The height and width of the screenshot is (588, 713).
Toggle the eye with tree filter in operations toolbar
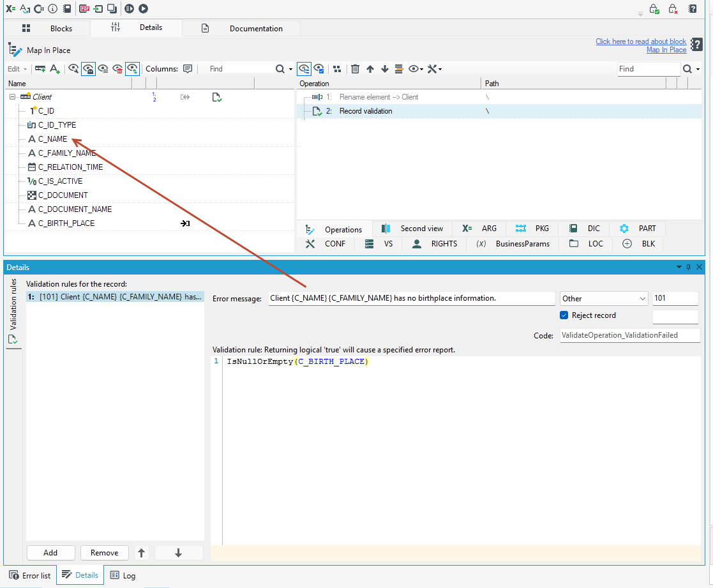pyautogui.click(x=304, y=69)
